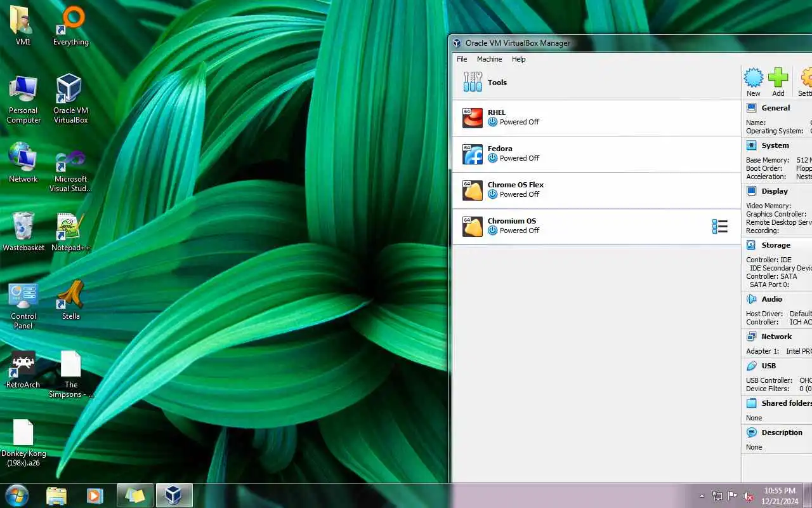Open the Help menu in VirtualBox
812x508 pixels.
tap(519, 59)
